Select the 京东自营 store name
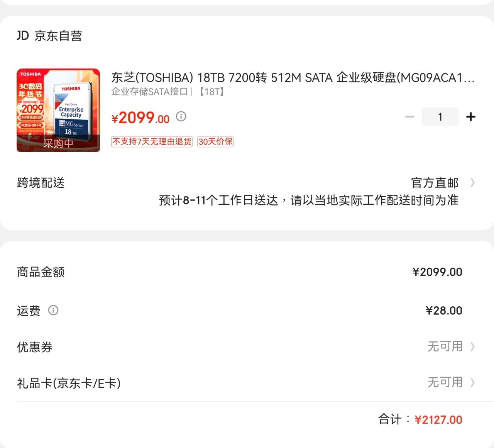 point(58,36)
